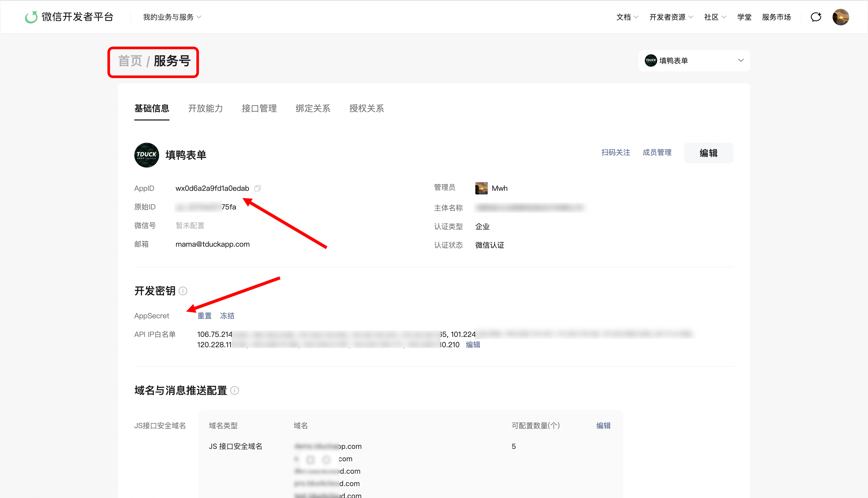868x498 pixels.
Task: Switch to the 绑定关系 tab
Action: pos(313,108)
